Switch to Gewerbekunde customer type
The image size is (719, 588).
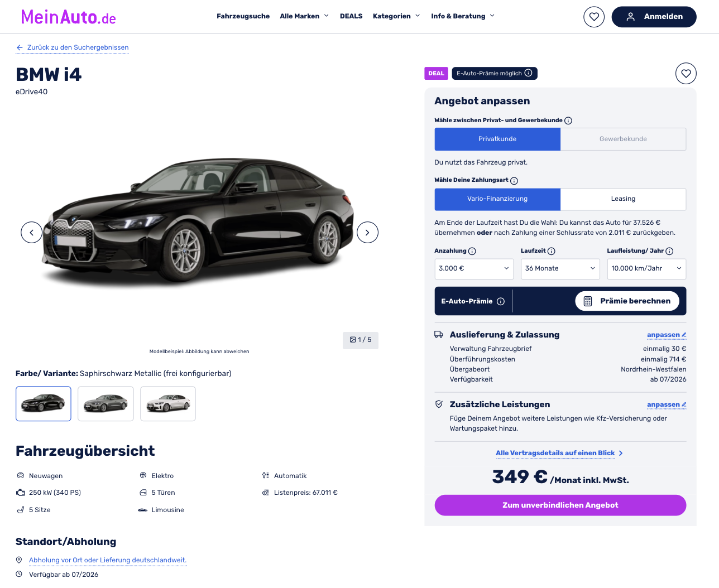[x=623, y=139]
